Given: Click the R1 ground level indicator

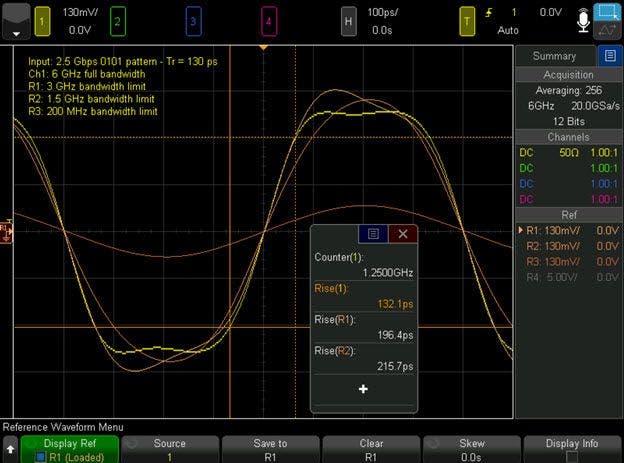Looking at the screenshot, I should [6, 231].
